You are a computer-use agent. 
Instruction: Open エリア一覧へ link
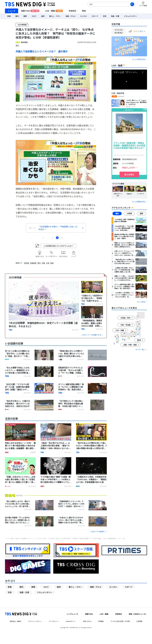[141, 349]
